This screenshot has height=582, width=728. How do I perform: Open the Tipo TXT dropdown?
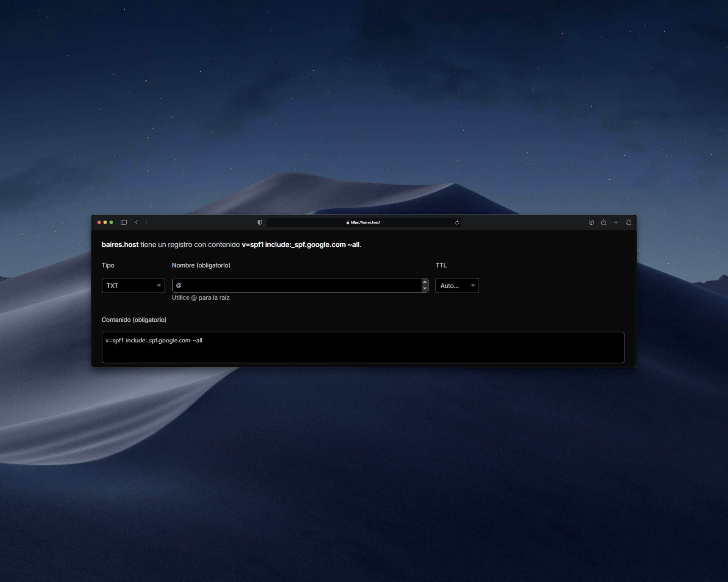click(133, 285)
